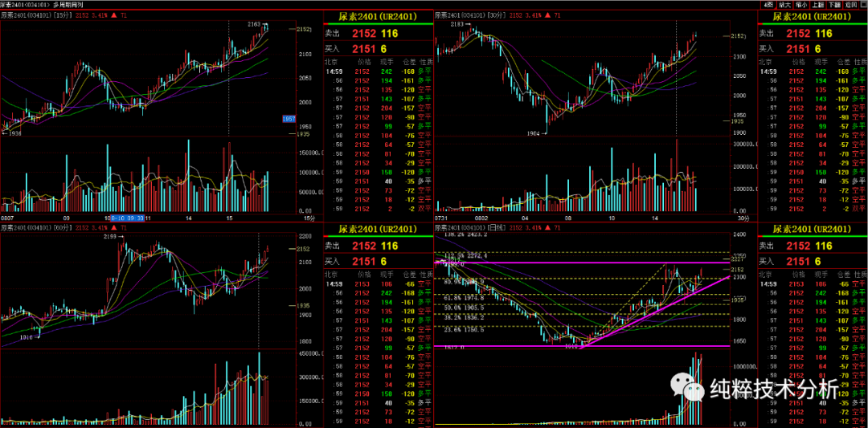868x428 pixels.
Task: Click the 0731 date label under 30分 chart
Action: pos(442,218)
